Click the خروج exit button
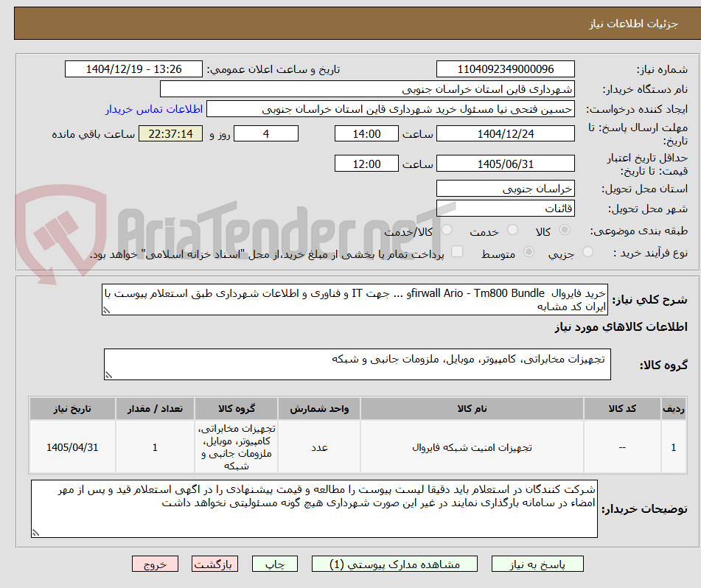Screen dimensions: 701x588 pyautogui.click(x=155, y=564)
